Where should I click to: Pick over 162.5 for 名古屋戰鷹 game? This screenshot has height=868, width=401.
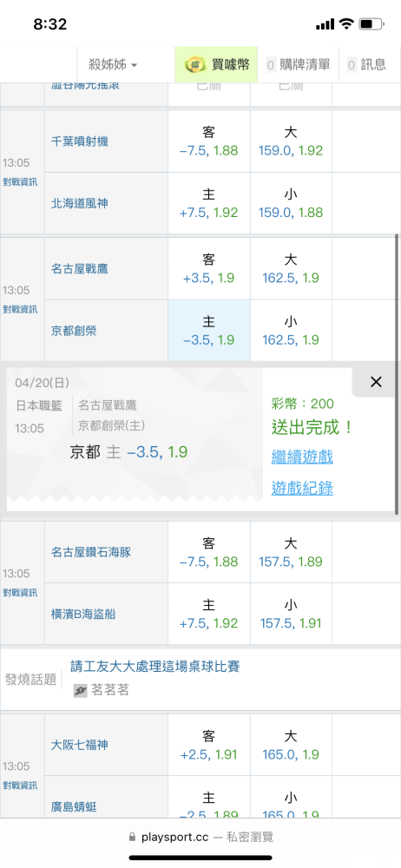coord(291,269)
